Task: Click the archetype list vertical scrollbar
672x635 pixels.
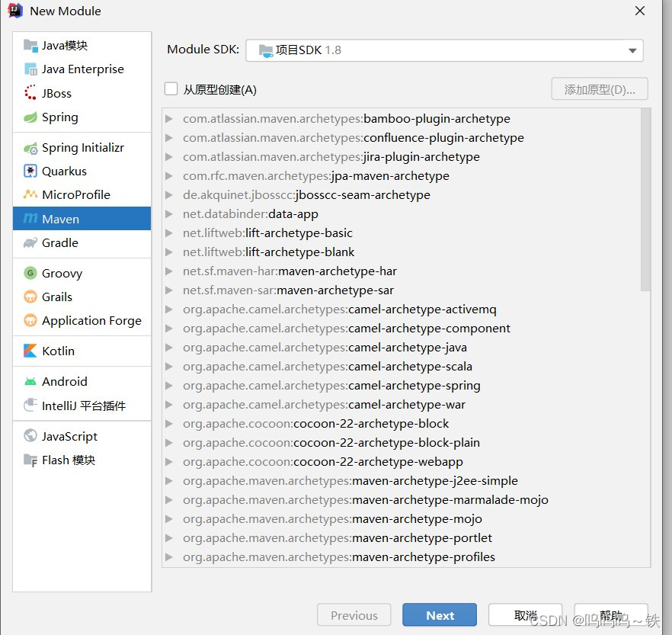Action: click(645, 200)
